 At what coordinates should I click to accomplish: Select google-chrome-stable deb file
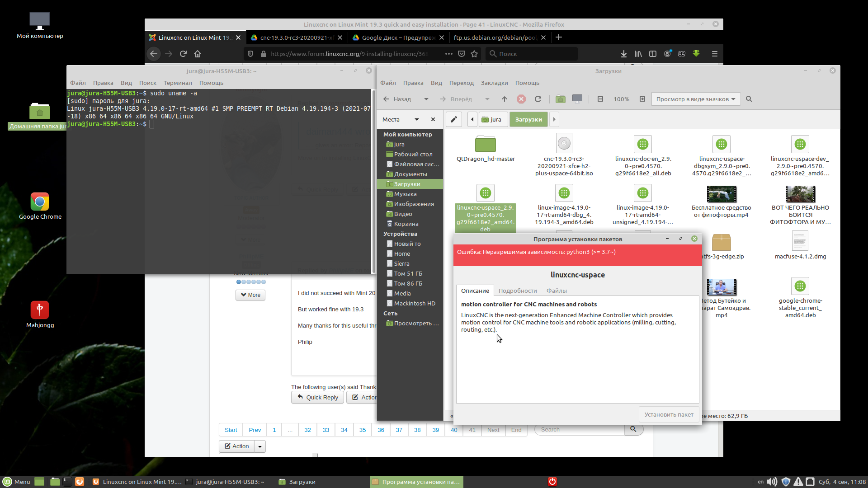[x=800, y=298]
